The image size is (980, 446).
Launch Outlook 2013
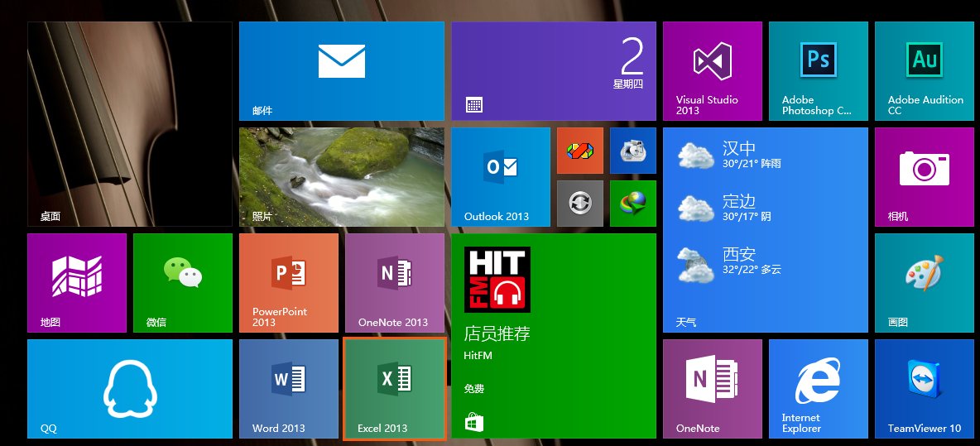click(501, 177)
